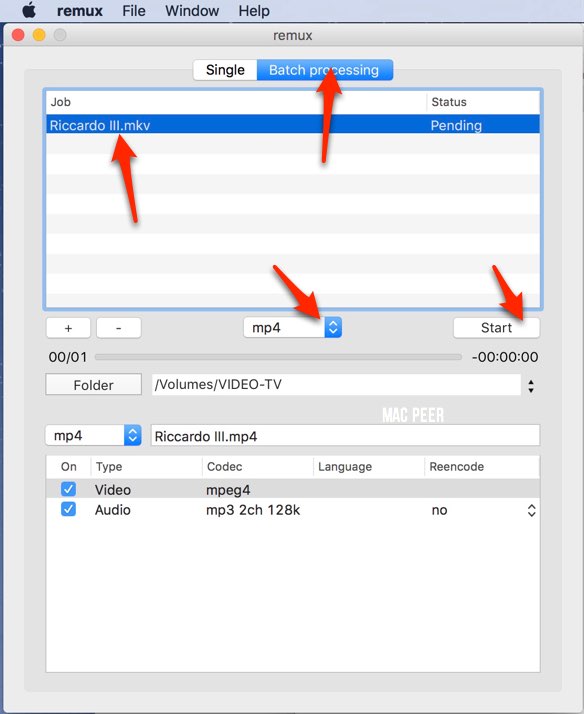Open the Apple menu
The width and height of the screenshot is (584, 714).
(x=29, y=10)
